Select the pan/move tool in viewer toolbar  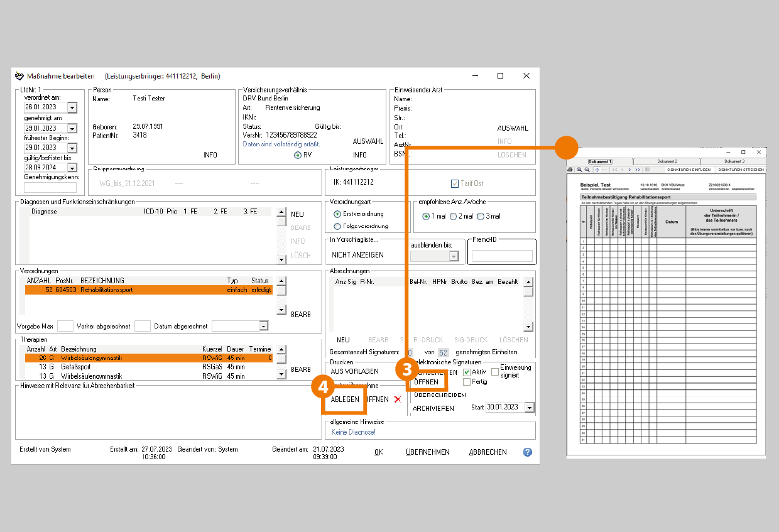click(x=597, y=170)
